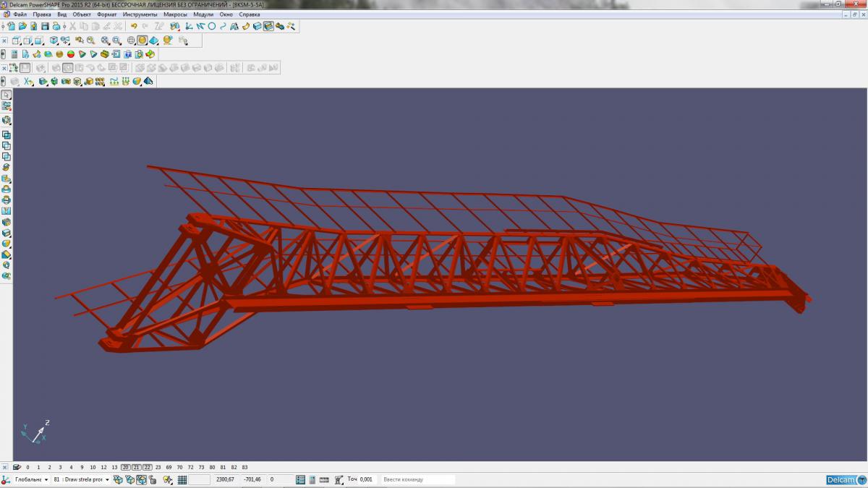This screenshot has width=868, height=488.
Task: Open the Инструменты menu
Action: tap(140, 14)
